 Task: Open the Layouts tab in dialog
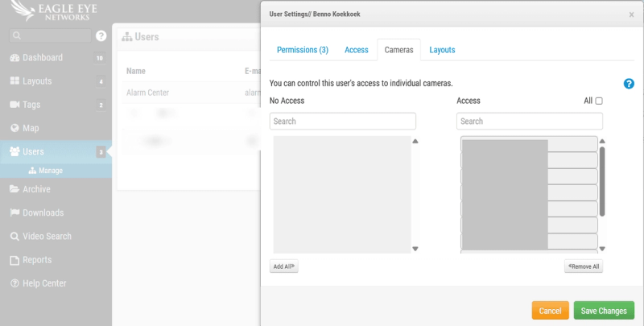442,50
